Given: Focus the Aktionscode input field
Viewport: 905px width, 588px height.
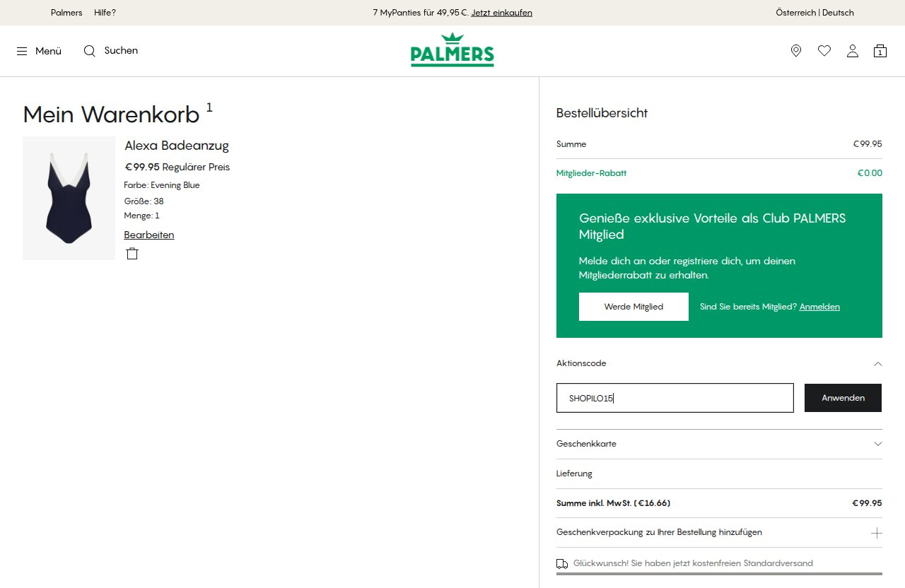Looking at the screenshot, I should click(x=675, y=398).
